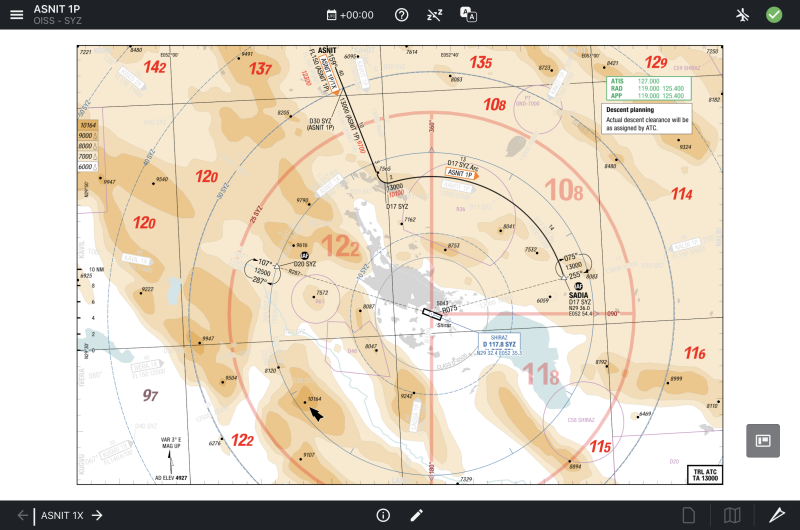Click the APP 119.000 125.400 frequency line

coord(647,95)
